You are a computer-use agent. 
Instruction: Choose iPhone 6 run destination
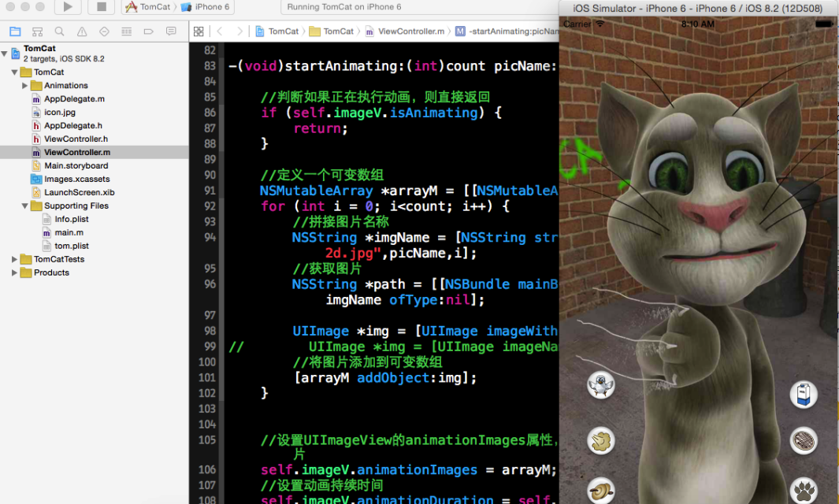(x=205, y=7)
